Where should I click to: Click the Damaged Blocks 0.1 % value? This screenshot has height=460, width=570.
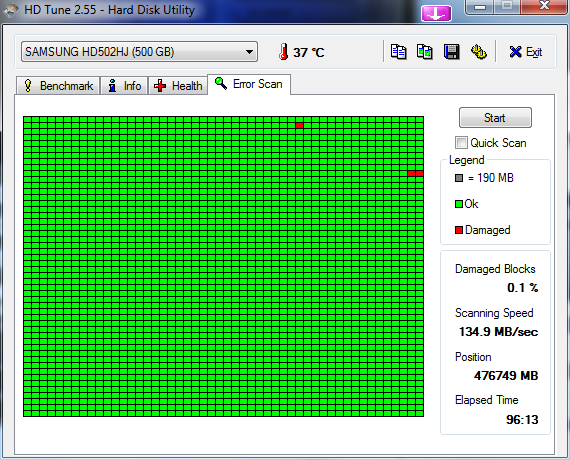pos(522,288)
